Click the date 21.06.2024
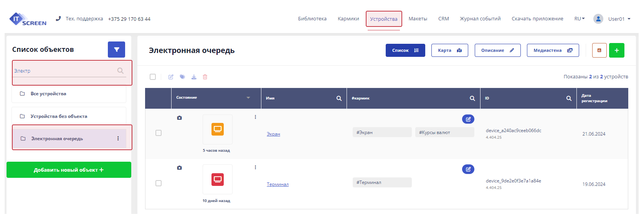The image size is (644, 217). coord(594,134)
